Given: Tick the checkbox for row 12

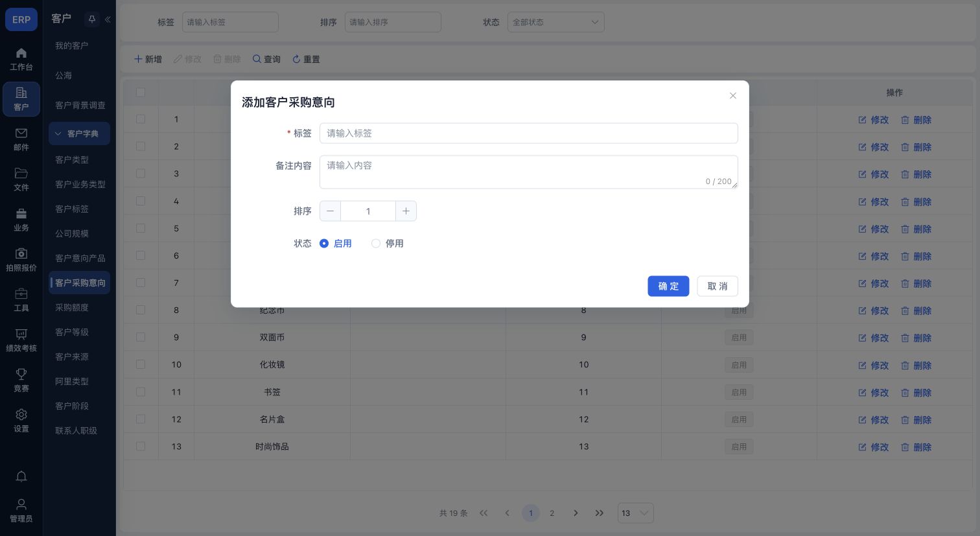Looking at the screenshot, I should pyautogui.click(x=141, y=419).
